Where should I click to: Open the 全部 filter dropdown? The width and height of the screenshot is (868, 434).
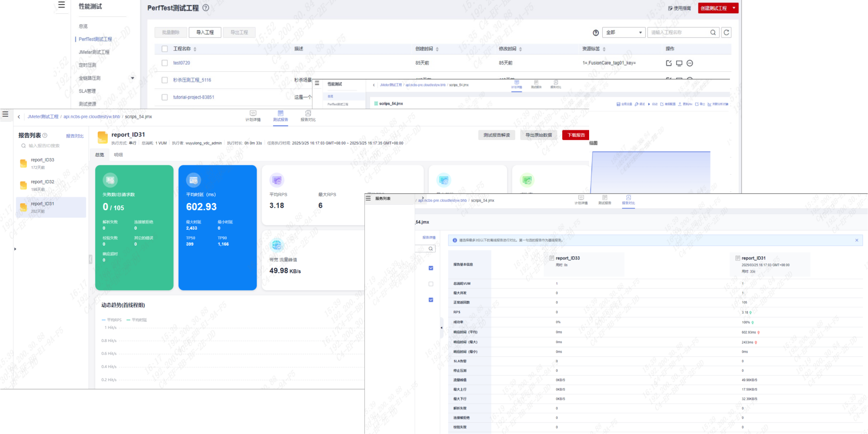(x=623, y=32)
